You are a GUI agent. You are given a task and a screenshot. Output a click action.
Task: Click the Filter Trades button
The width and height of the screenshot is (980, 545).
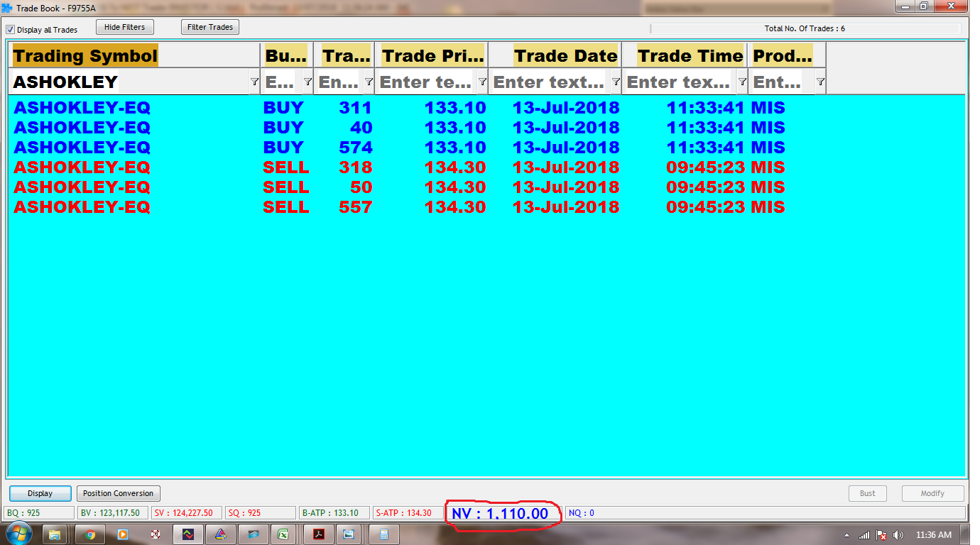click(210, 27)
